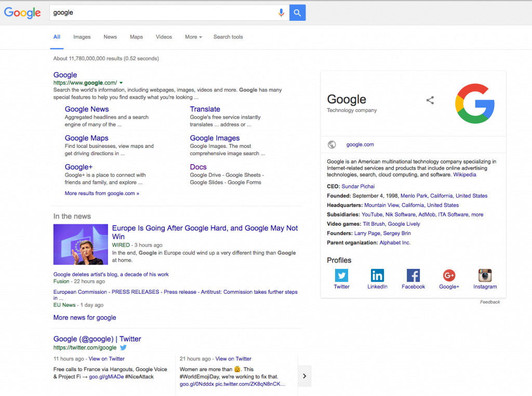Switch to Images tab

(82, 37)
